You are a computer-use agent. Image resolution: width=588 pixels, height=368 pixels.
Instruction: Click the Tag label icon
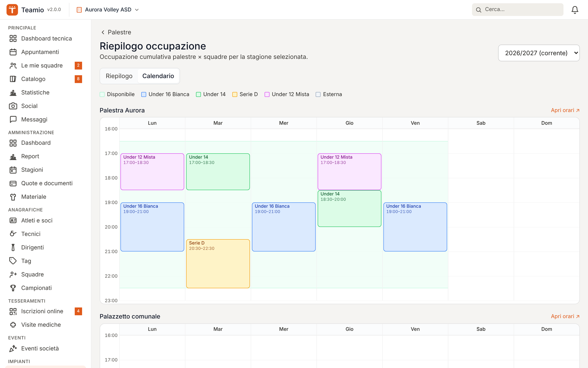tap(13, 261)
